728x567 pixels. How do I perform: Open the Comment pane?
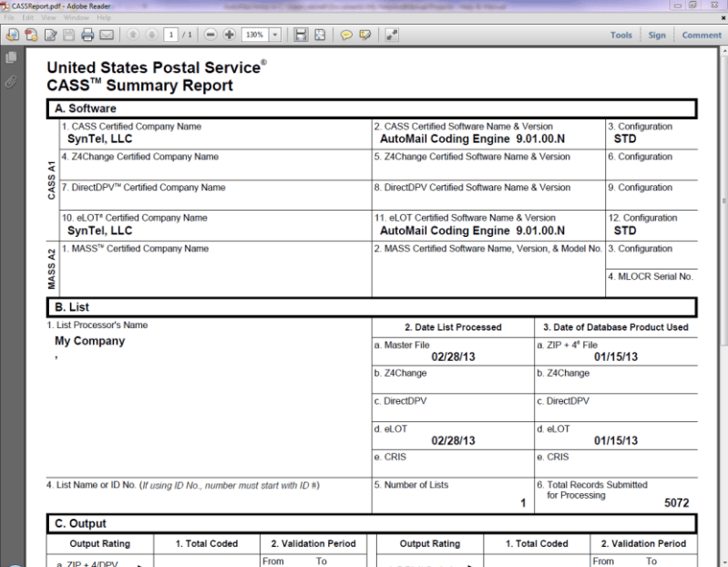tap(702, 35)
